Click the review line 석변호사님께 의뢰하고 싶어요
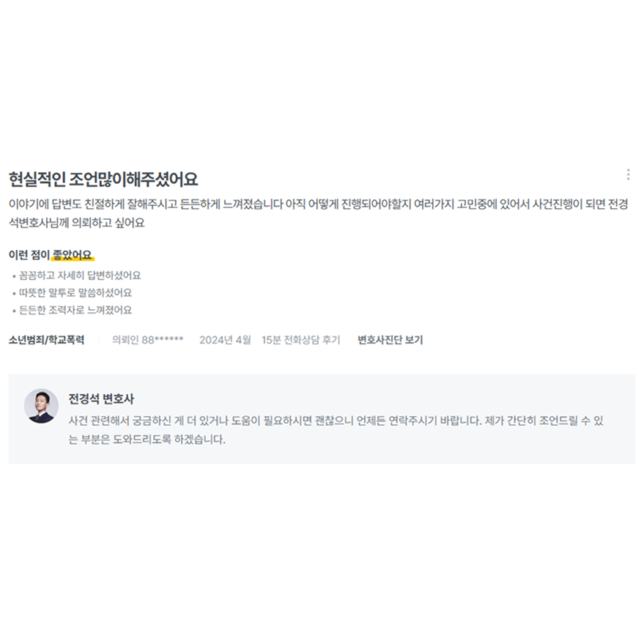 (77, 223)
